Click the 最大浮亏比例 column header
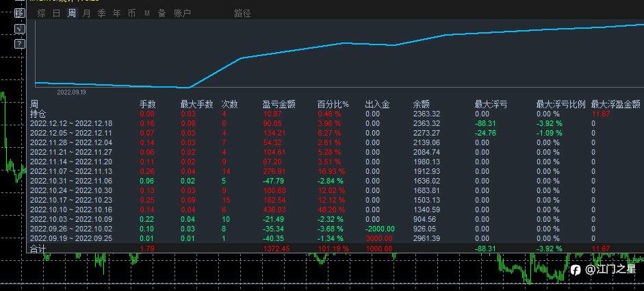The width and height of the screenshot is (644, 291). tap(561, 104)
